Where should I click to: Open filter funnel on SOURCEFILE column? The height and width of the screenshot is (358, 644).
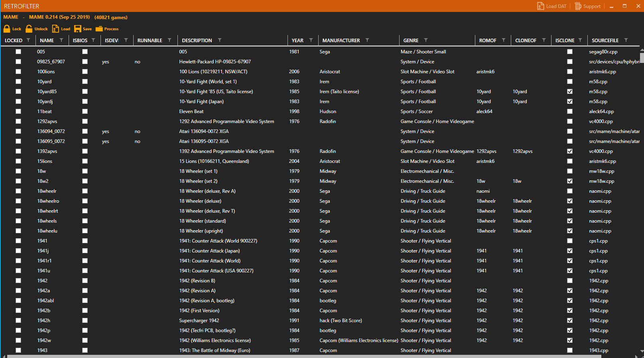click(626, 40)
